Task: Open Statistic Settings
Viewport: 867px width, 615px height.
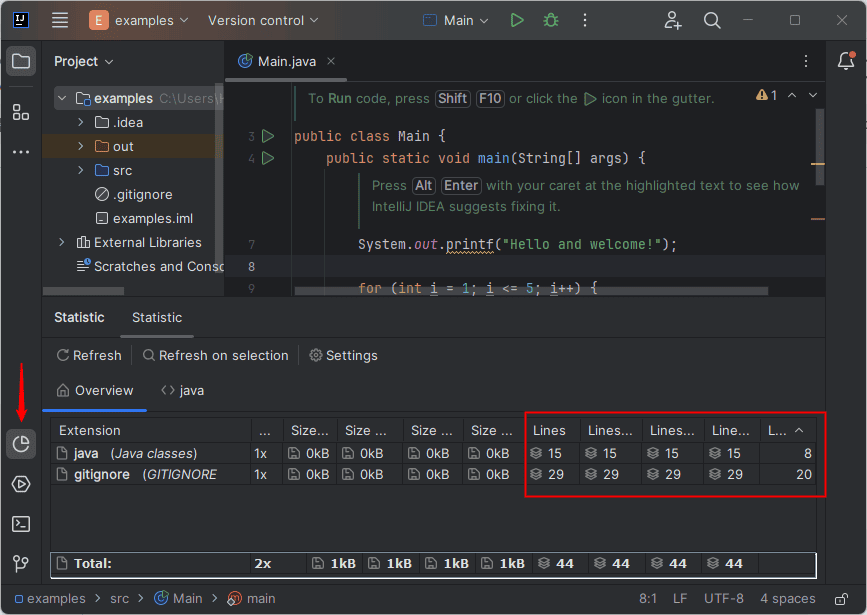Action: pos(343,356)
